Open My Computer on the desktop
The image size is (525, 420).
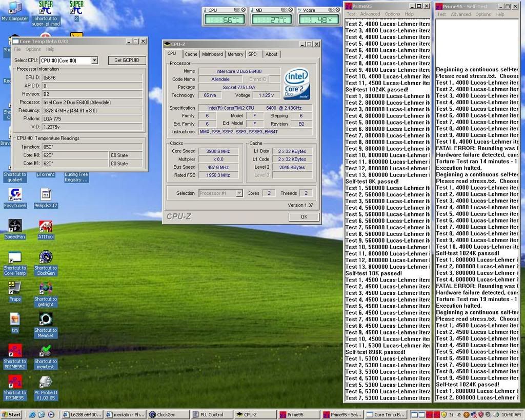[x=15, y=8]
